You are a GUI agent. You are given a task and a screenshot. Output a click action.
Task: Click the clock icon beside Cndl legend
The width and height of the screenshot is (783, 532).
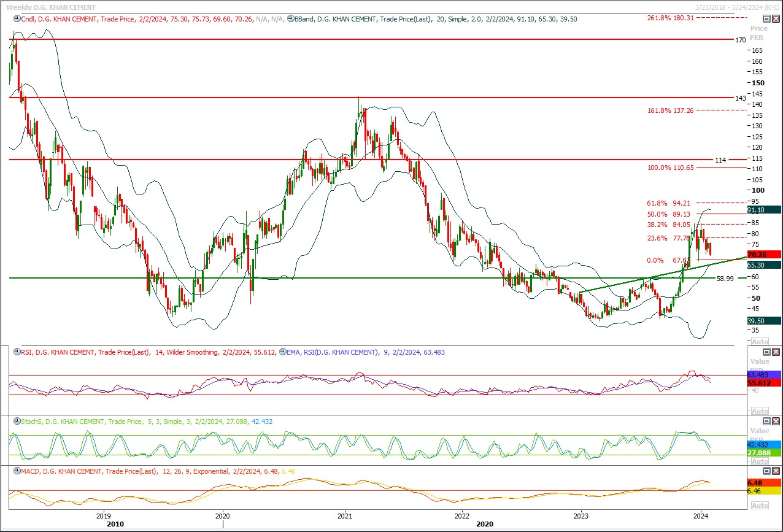point(17,19)
